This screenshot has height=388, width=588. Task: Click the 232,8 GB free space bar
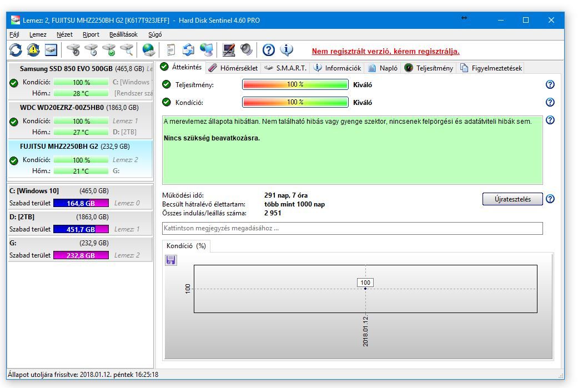[x=81, y=255]
